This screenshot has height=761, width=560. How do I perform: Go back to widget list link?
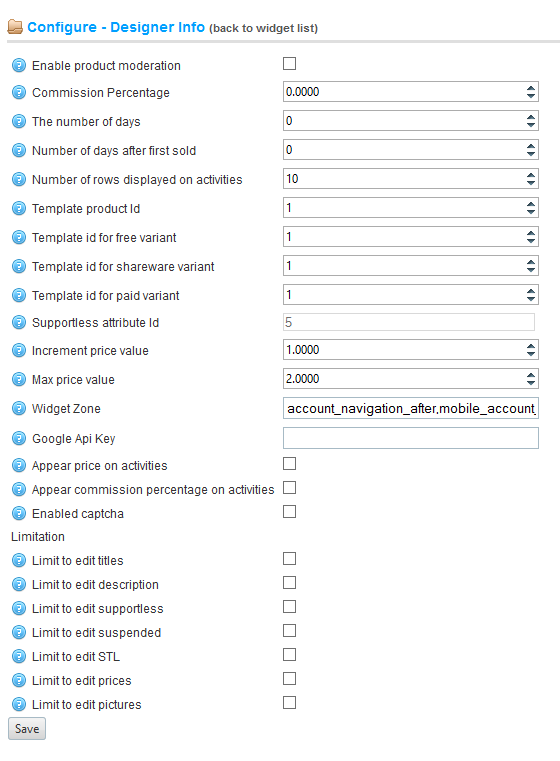[x=264, y=28]
